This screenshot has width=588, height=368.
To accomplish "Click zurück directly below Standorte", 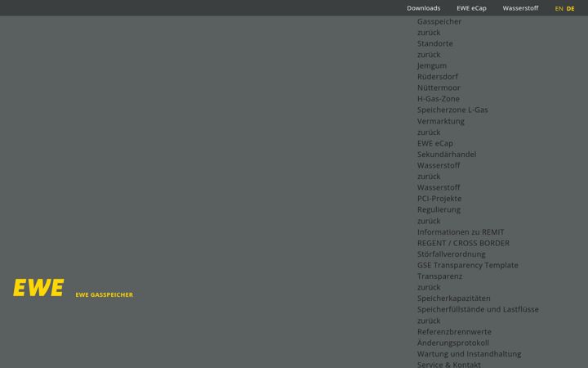I will pos(429,55).
